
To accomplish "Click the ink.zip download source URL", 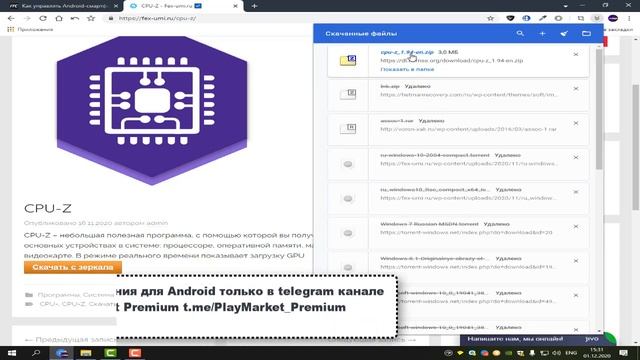I will 469,95.
